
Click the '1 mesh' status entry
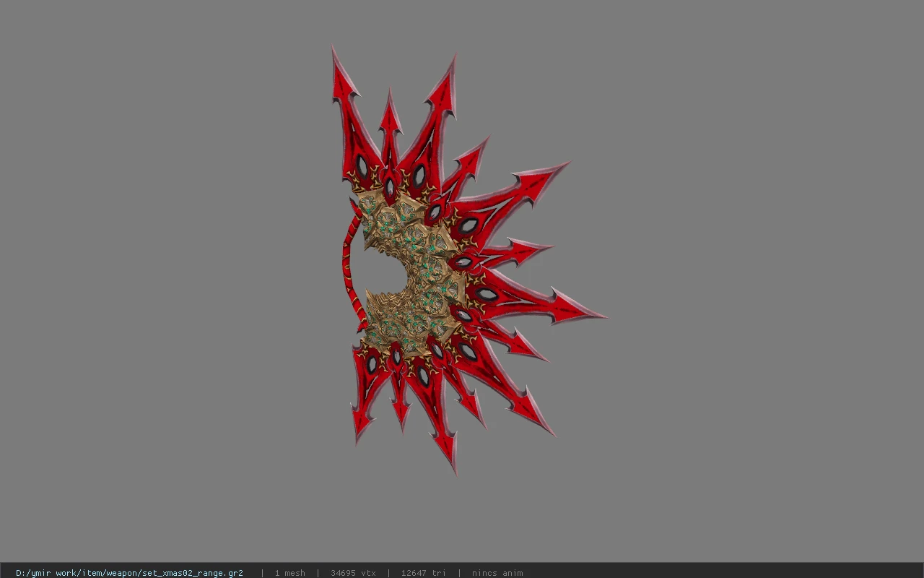[x=289, y=573]
